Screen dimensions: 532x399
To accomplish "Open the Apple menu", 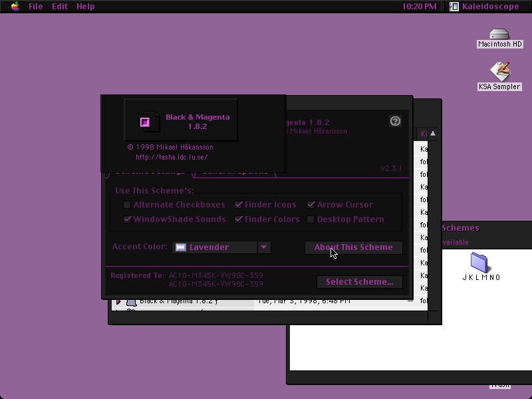I will [x=15, y=7].
